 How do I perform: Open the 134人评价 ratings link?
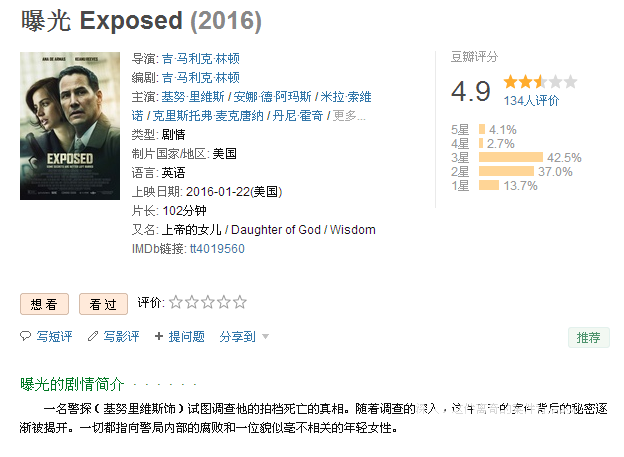[531, 101]
